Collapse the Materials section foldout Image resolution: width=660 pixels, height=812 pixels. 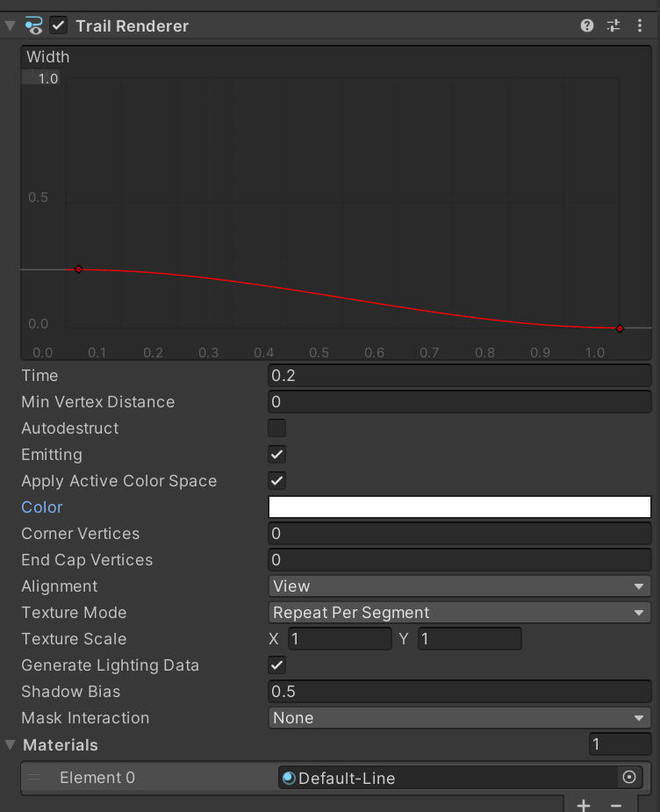(11, 744)
